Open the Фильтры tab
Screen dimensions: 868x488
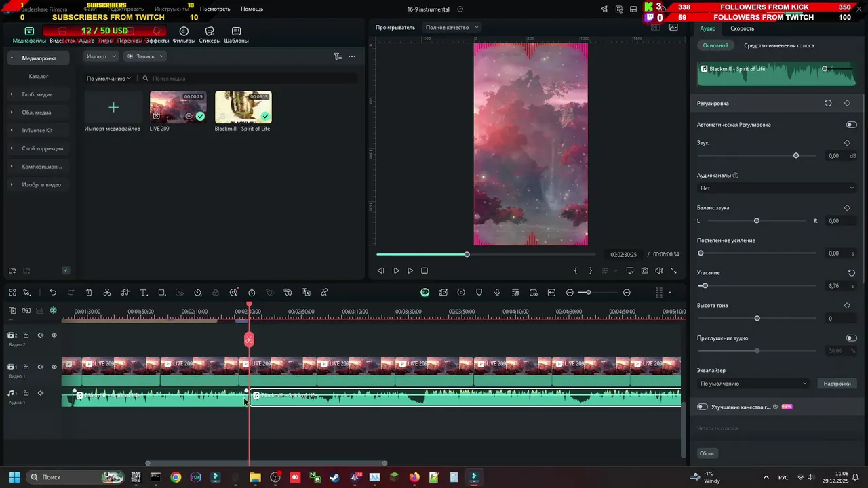click(184, 35)
